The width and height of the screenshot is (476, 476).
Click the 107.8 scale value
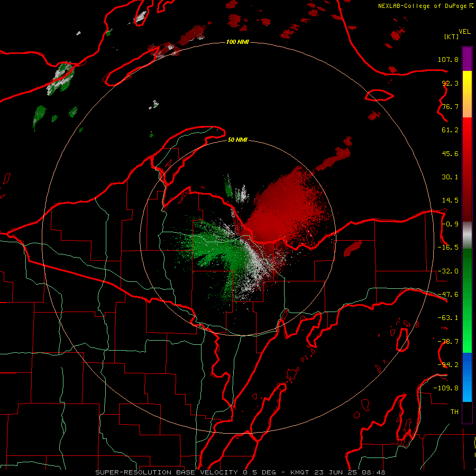tap(448, 59)
